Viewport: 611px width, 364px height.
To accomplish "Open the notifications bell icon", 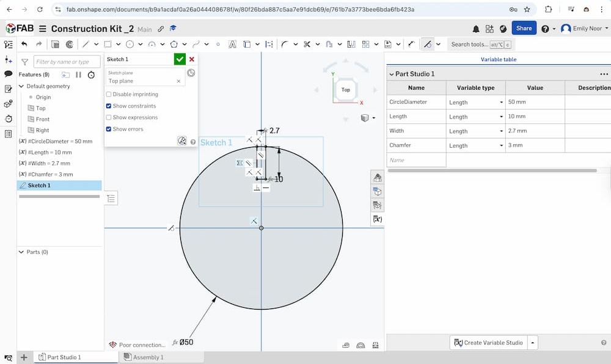I will pyautogui.click(x=476, y=29).
